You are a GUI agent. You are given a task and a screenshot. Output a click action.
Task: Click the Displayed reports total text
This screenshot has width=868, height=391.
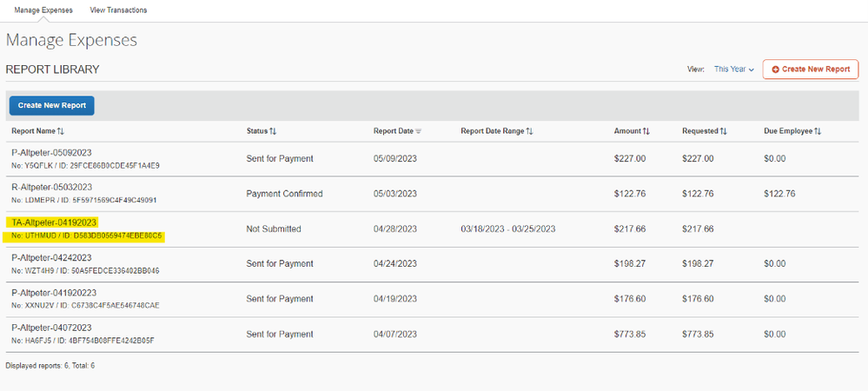pyautogui.click(x=50, y=366)
